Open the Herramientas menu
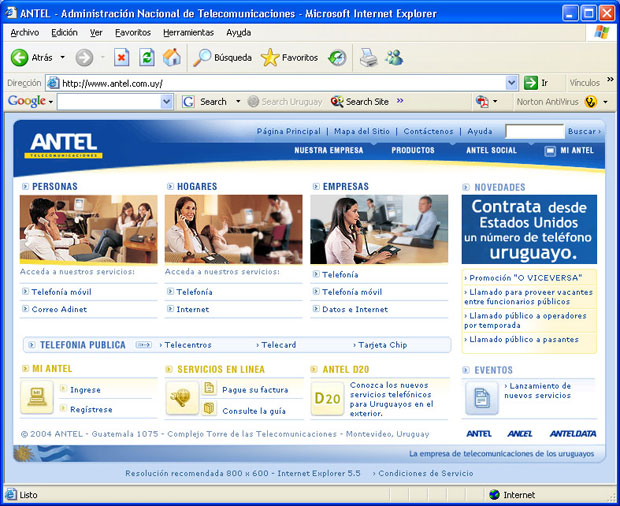620x506 pixels. click(x=188, y=33)
